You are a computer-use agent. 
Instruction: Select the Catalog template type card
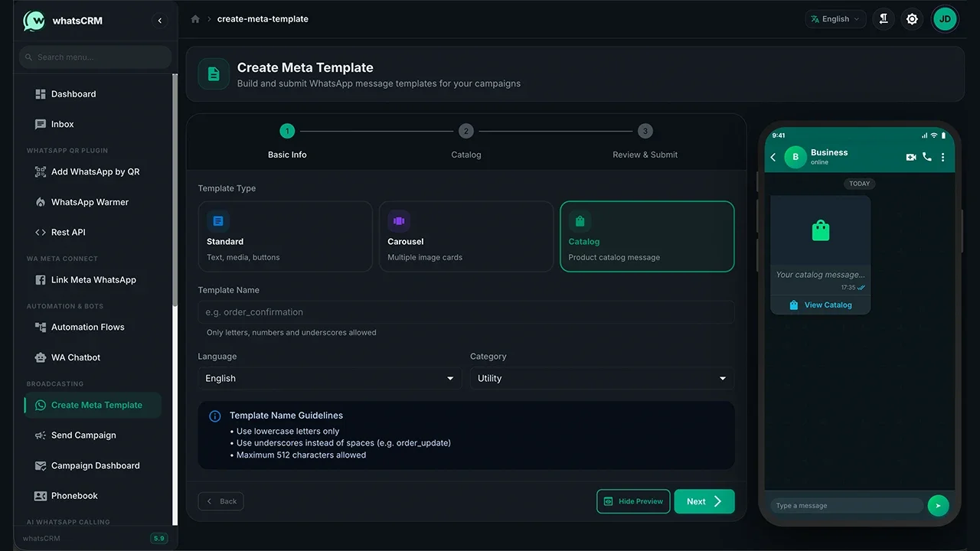(x=647, y=236)
